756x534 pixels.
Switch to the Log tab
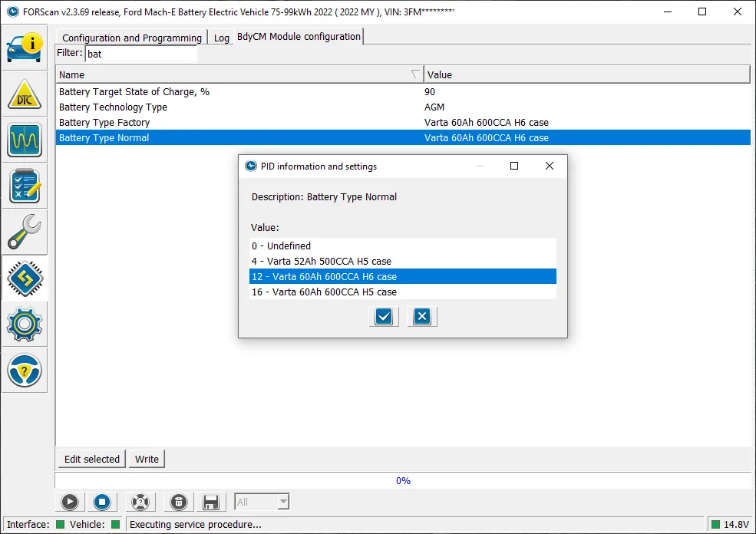pos(221,38)
